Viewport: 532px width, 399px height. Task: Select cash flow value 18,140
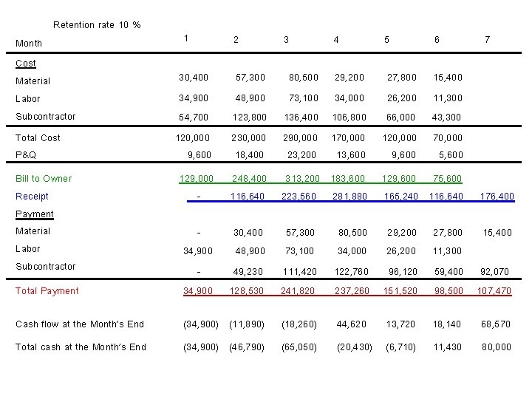[447, 324]
